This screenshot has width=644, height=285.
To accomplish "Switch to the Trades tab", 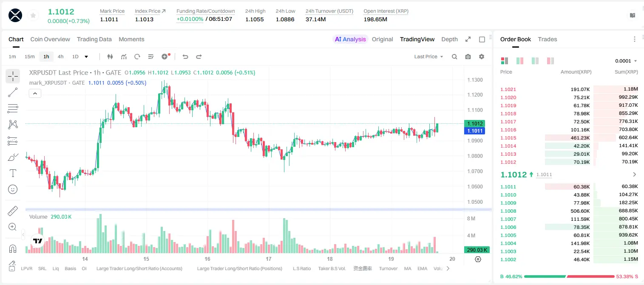I will pyautogui.click(x=547, y=39).
